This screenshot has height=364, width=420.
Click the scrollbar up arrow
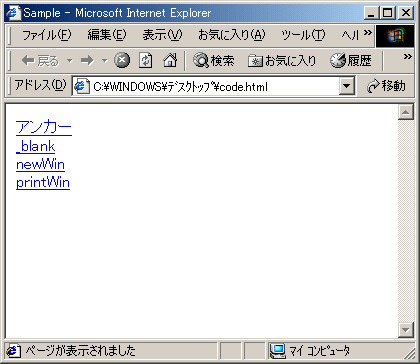tap(406, 112)
